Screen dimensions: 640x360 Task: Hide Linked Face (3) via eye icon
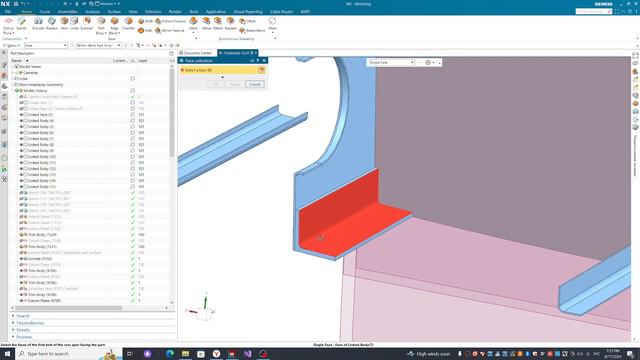[x=21, y=115]
